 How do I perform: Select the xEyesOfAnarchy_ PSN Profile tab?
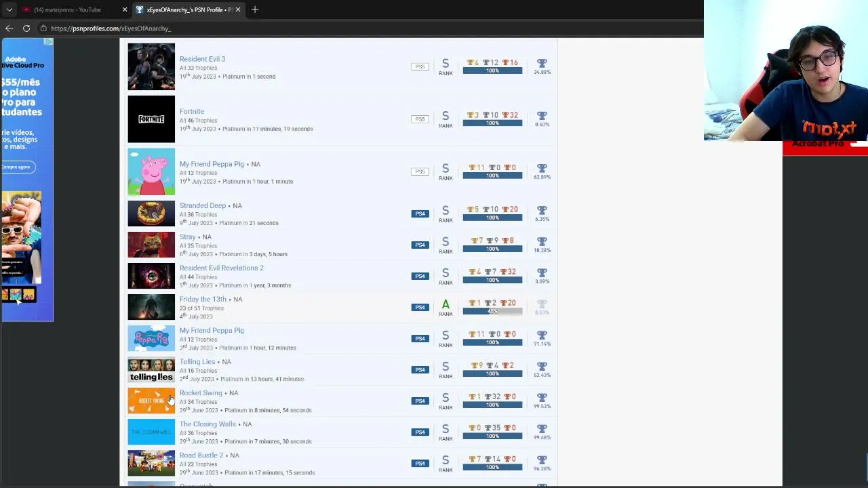187,9
